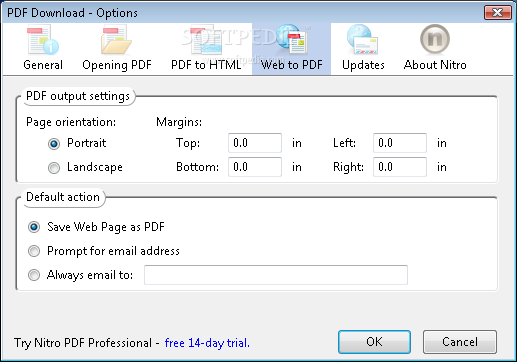Choose Prompt for email address option
This screenshot has height=362, width=517.
point(34,251)
